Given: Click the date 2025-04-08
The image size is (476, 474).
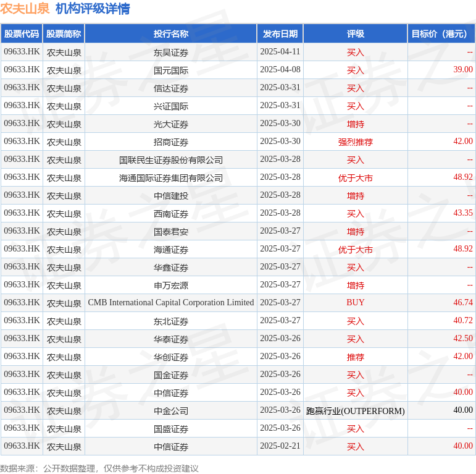Looking at the screenshot, I should pyautogui.click(x=280, y=70).
